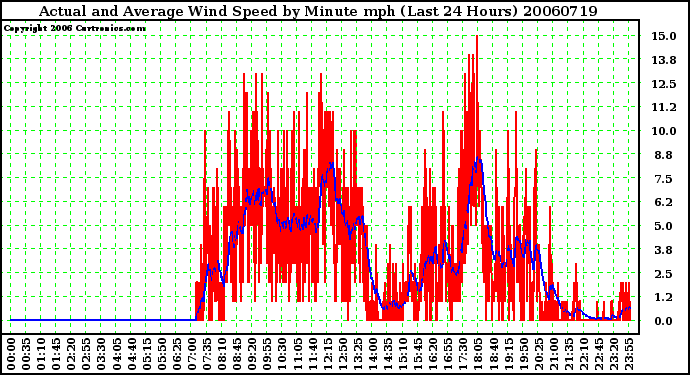Click the 05:15 time label
Viewport: 690px width, 375px height.
[x=147, y=354]
